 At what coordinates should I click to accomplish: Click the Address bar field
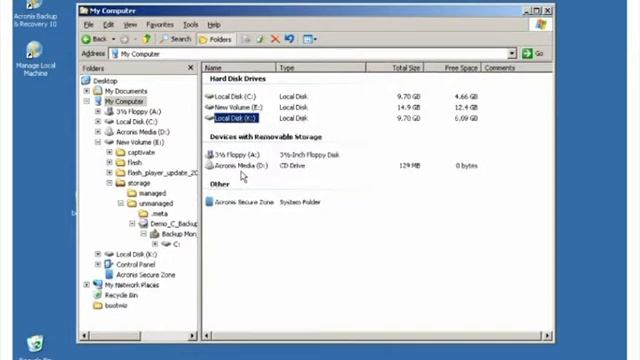309,54
